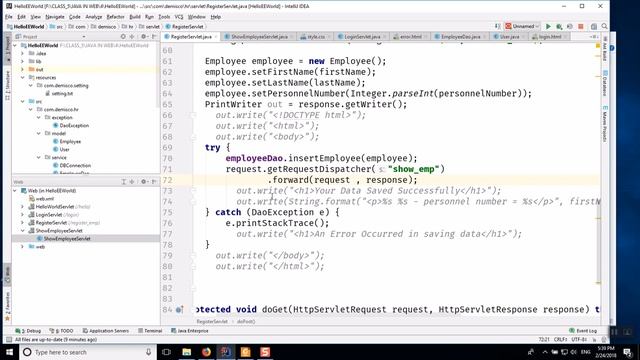Open the File menu
Image resolution: width=640 pixels, height=360 pixels.
coord(9,17)
